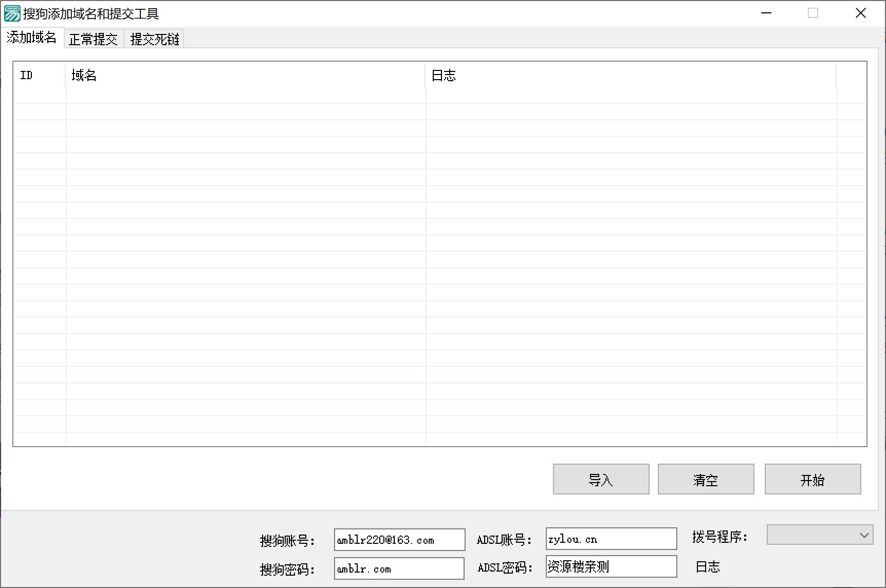Click the 搜狗密码 input field
The height and width of the screenshot is (588, 886).
click(399, 568)
